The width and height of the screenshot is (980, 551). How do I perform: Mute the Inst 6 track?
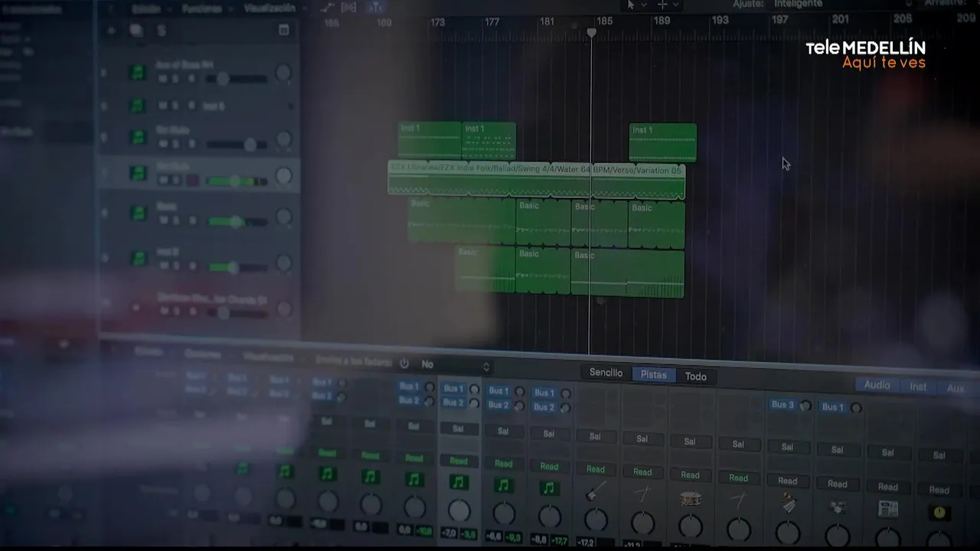(x=162, y=106)
